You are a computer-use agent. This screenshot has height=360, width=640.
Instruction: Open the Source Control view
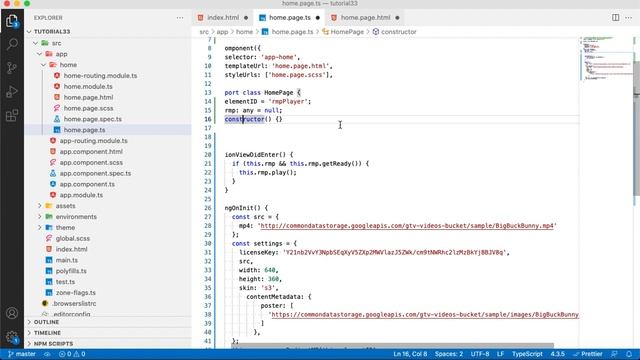point(12,68)
